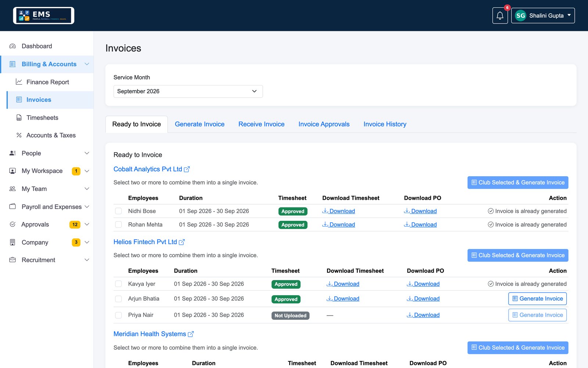588x368 pixels.
Task: Click Meridian Health Systems external link icon
Action: pos(191,334)
